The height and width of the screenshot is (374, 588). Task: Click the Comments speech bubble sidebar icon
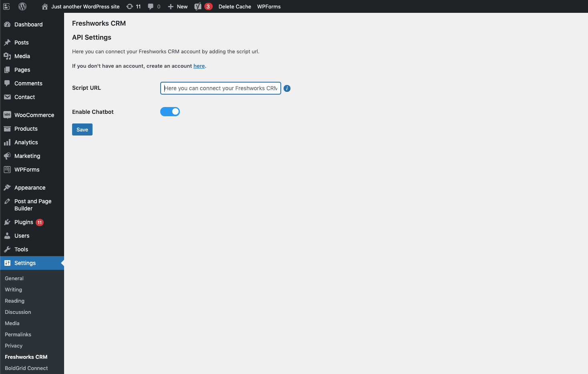point(7,83)
